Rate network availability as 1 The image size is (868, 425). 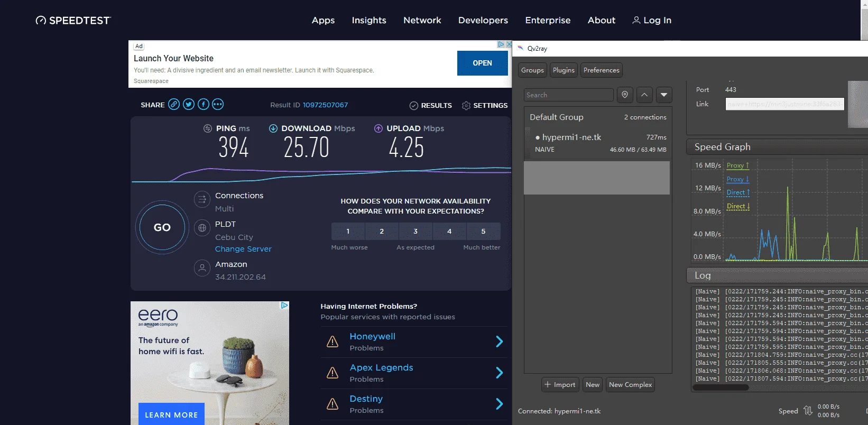tap(348, 232)
